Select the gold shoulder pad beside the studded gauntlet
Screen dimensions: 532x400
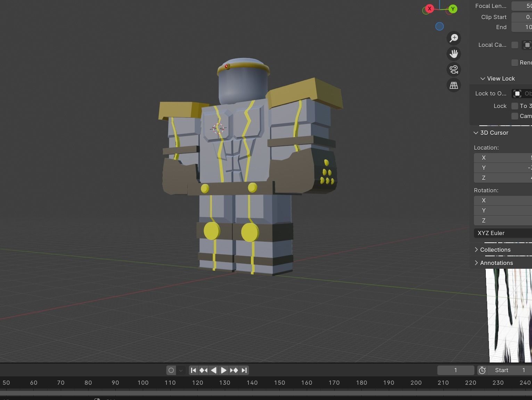point(305,92)
